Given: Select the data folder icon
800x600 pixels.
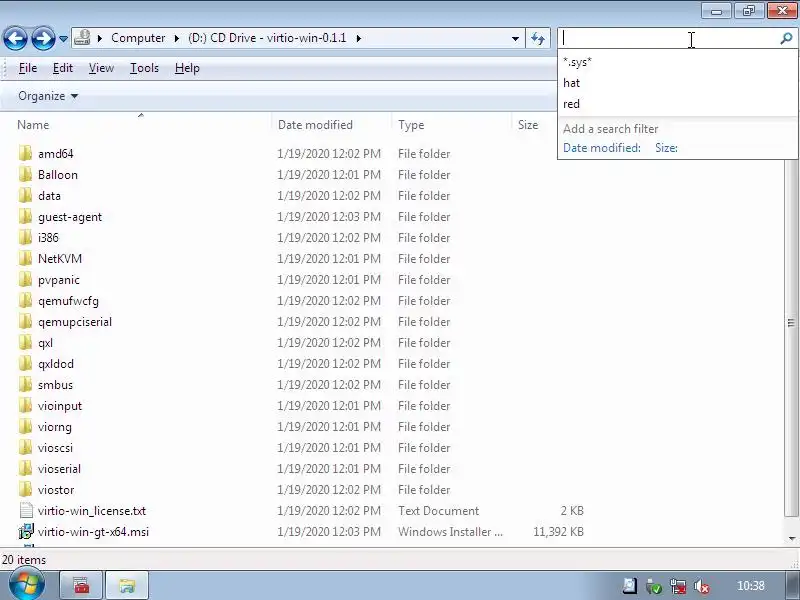Looking at the screenshot, I should pyautogui.click(x=25, y=195).
